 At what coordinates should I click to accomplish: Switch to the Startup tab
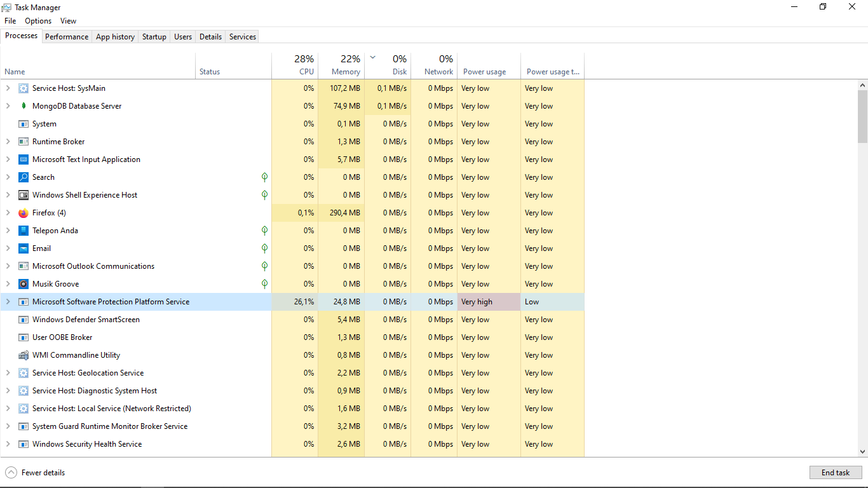click(154, 37)
